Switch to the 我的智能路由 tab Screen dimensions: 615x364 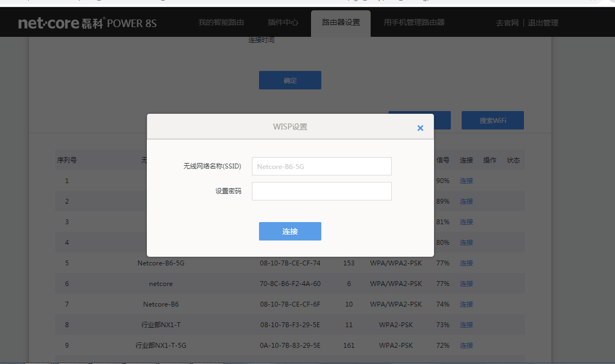pyautogui.click(x=221, y=22)
